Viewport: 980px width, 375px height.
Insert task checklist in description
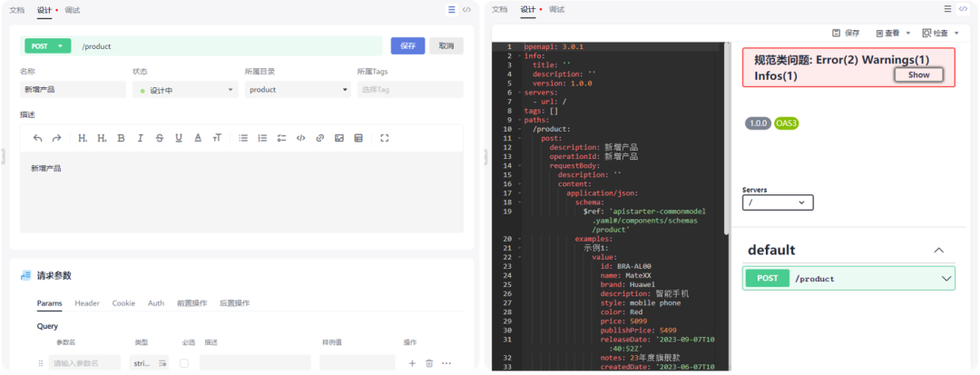(x=282, y=138)
